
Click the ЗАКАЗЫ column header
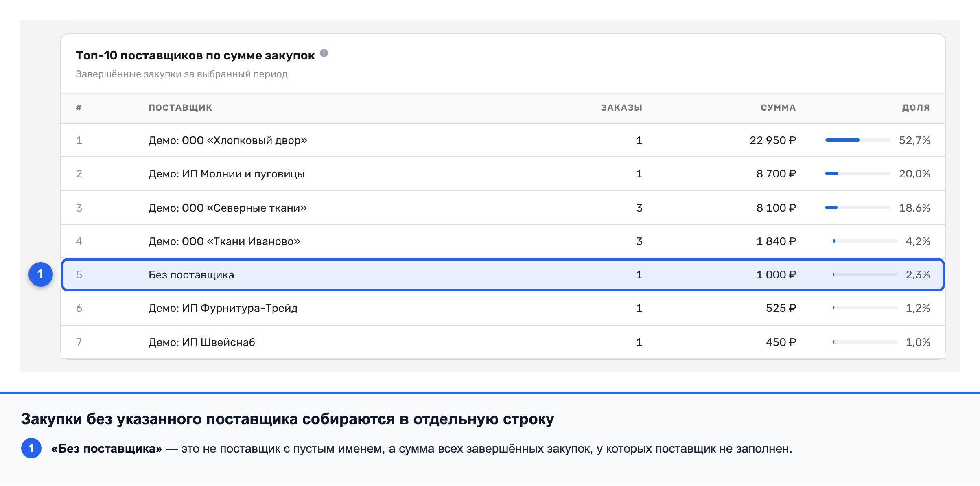621,108
